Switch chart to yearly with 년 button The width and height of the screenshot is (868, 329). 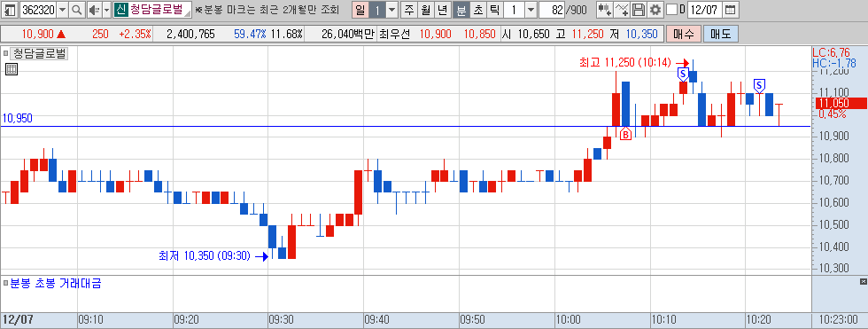(x=442, y=10)
